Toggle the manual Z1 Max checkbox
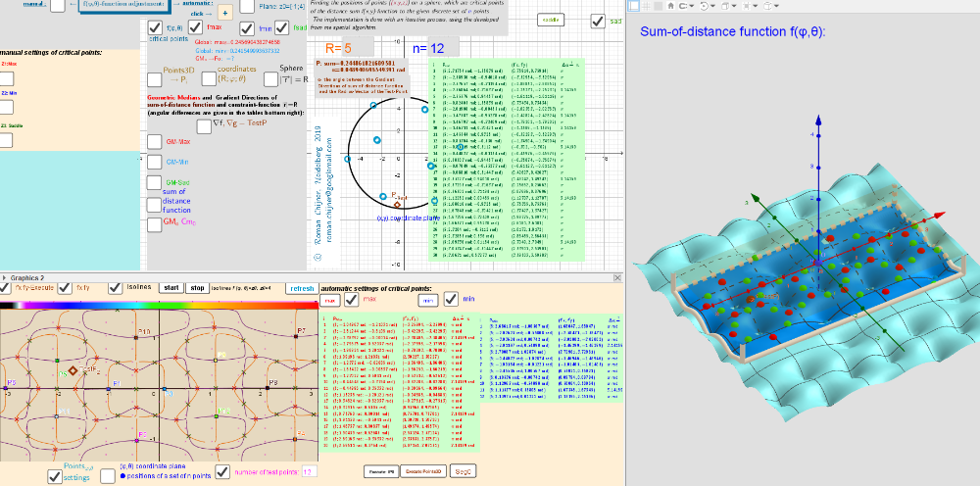Viewport: 980px width, 486px height. 6,78
